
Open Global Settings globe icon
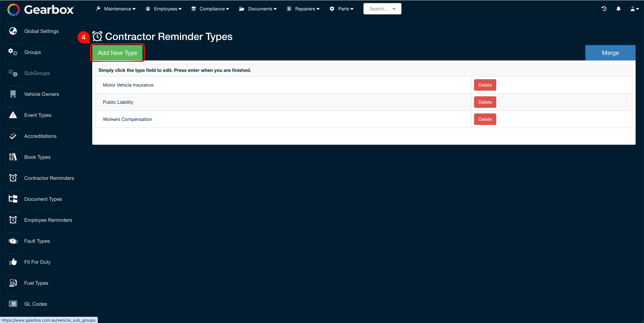click(13, 31)
